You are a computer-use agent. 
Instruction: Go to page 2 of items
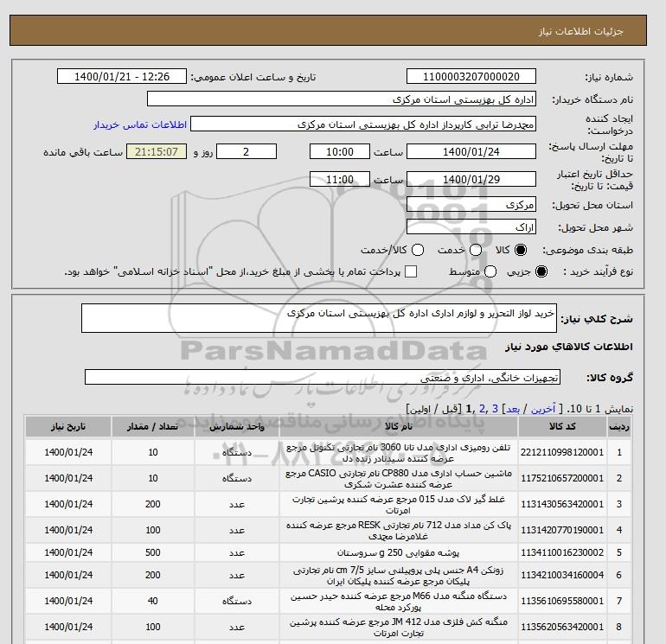pos(482,409)
